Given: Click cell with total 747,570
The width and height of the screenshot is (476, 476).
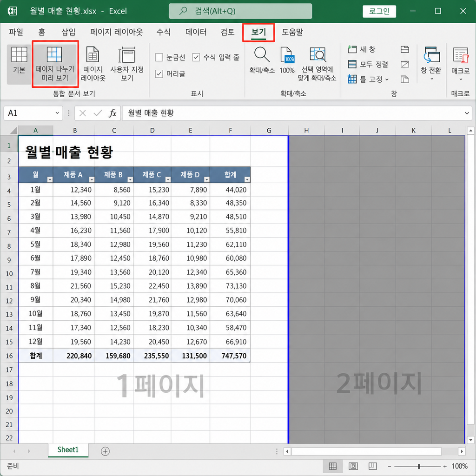Looking at the screenshot, I should pyautogui.click(x=230, y=356).
